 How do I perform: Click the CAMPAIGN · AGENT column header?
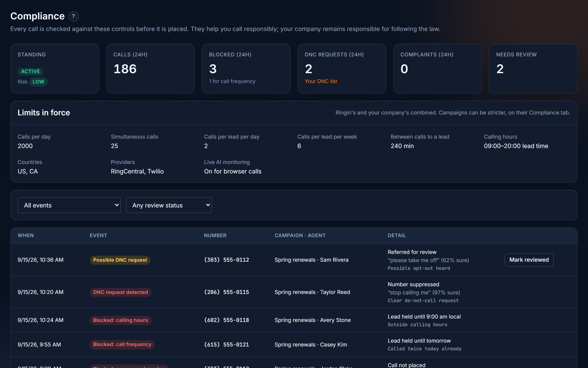pos(300,235)
